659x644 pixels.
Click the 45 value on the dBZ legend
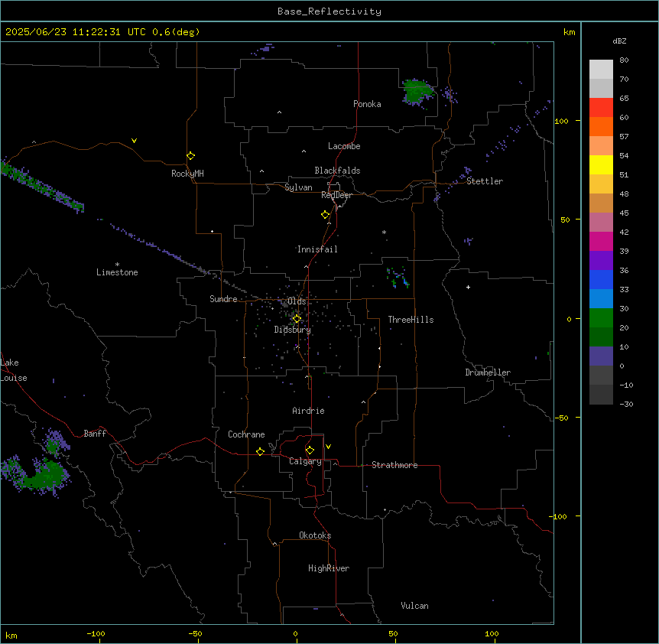point(624,213)
